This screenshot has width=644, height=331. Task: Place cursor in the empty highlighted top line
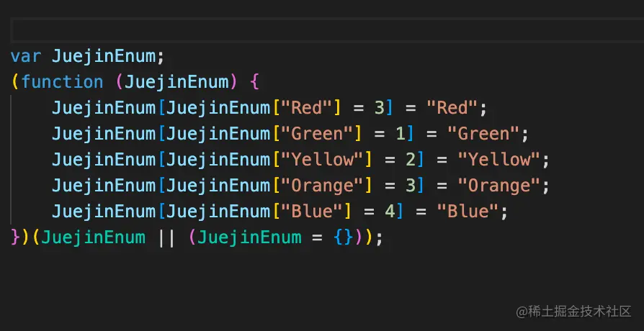(x=327, y=30)
